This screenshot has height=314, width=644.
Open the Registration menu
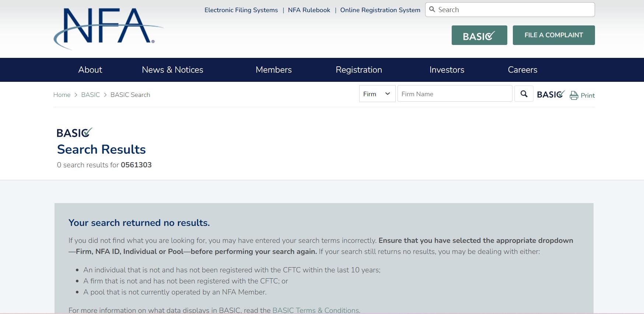click(359, 70)
